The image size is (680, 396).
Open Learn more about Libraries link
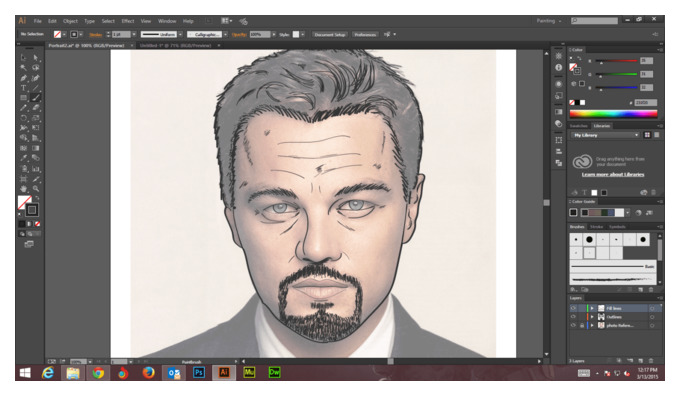pyautogui.click(x=613, y=174)
